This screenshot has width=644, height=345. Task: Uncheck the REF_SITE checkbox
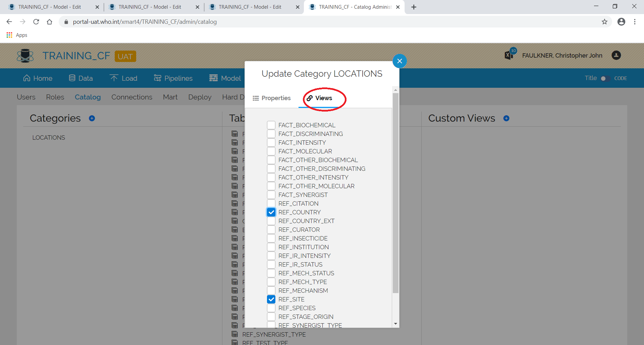point(271,299)
